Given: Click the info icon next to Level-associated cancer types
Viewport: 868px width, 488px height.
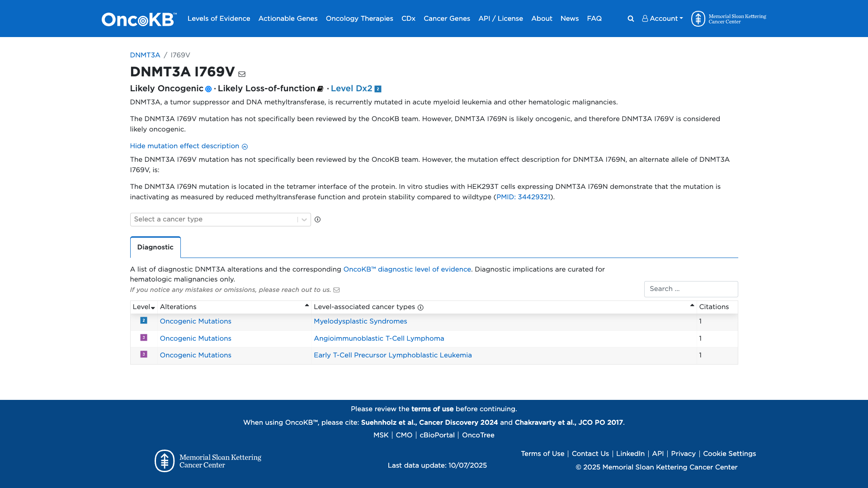Looking at the screenshot, I should [x=420, y=307].
